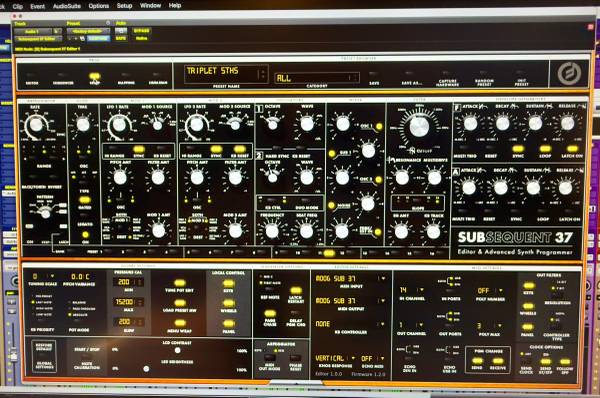Image resolution: width=600 pixels, height=398 pixels.
Task: Toggle the mixer Noise switch
Action: click(x=331, y=206)
